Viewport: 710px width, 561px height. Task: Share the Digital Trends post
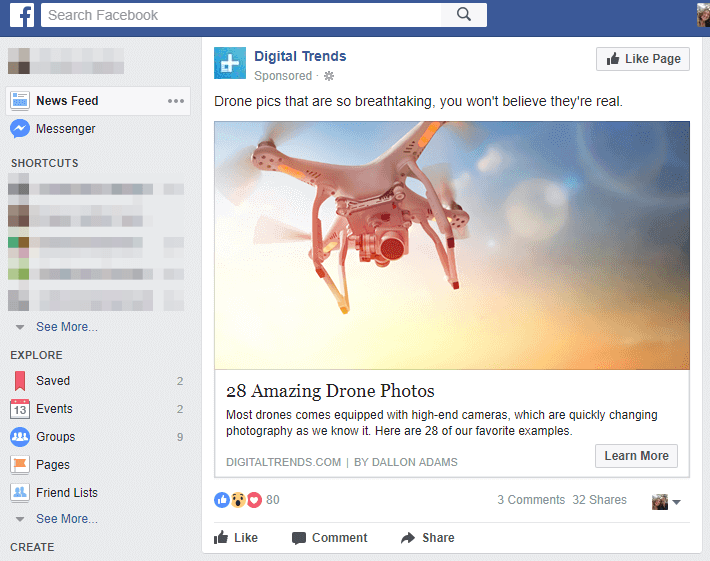pos(428,538)
